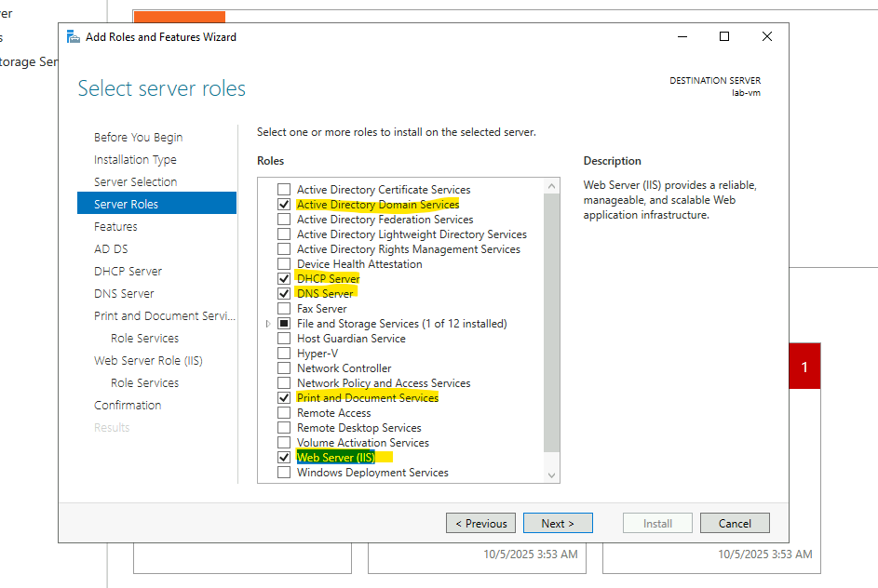Viewport: 878px width, 588px height.
Task: Check the Remote Access role
Action: (284, 413)
